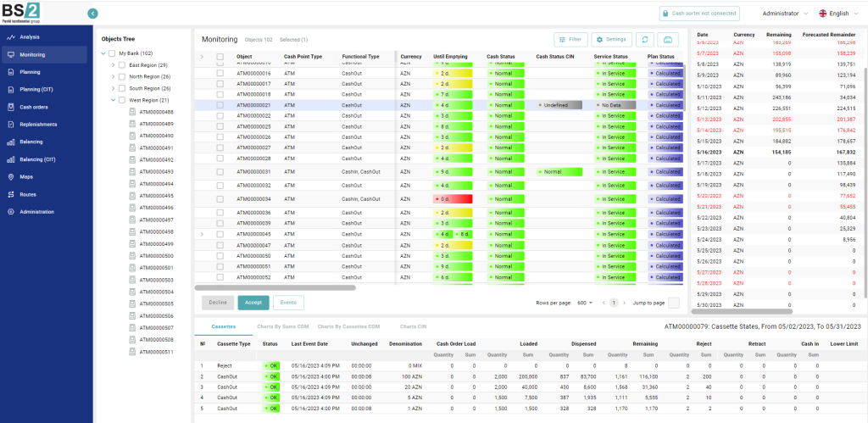Click the ATM00000500 device icon in tree

132,256
